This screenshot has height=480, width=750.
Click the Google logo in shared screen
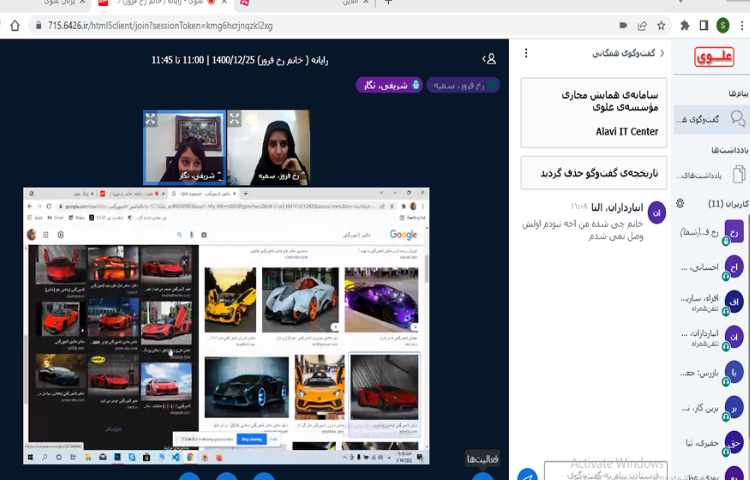click(x=403, y=234)
